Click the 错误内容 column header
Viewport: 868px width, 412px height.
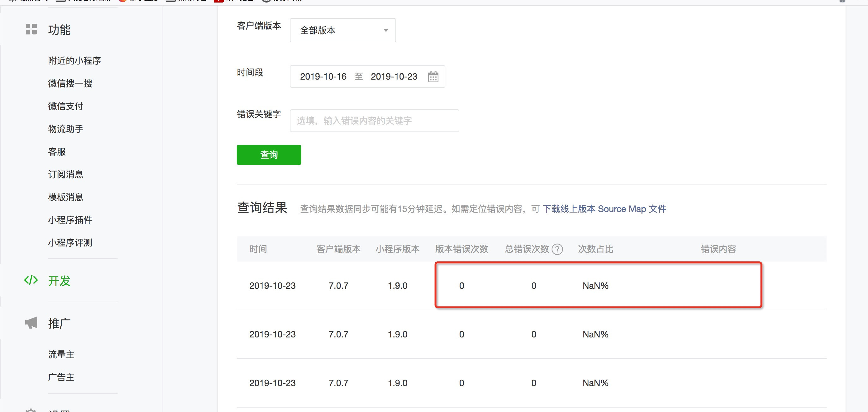(718, 249)
